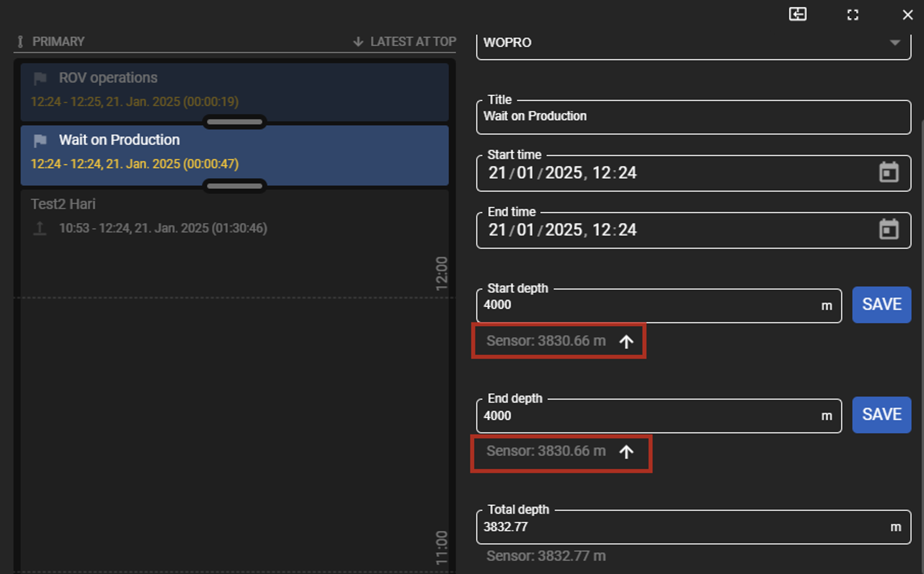Save the End depth value

pyautogui.click(x=881, y=415)
